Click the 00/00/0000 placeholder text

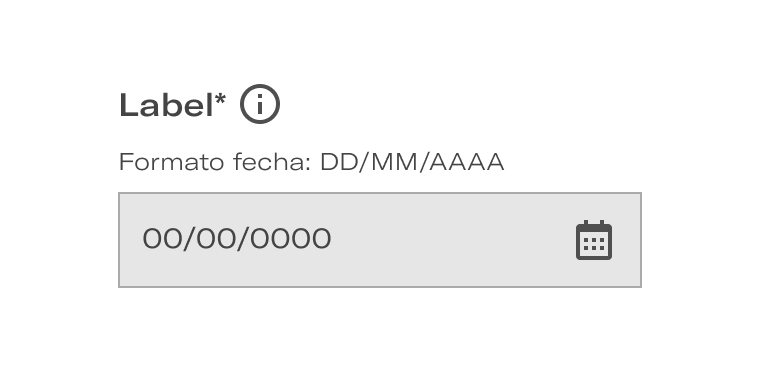pos(237,239)
